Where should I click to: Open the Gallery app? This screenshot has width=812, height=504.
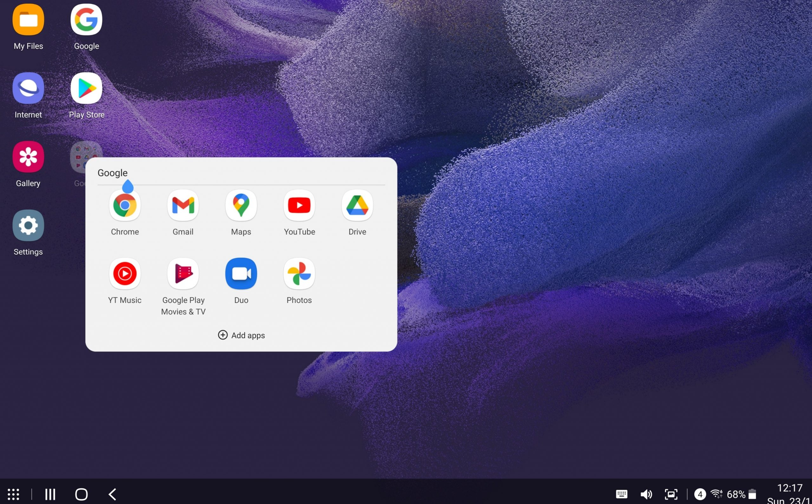pyautogui.click(x=28, y=157)
